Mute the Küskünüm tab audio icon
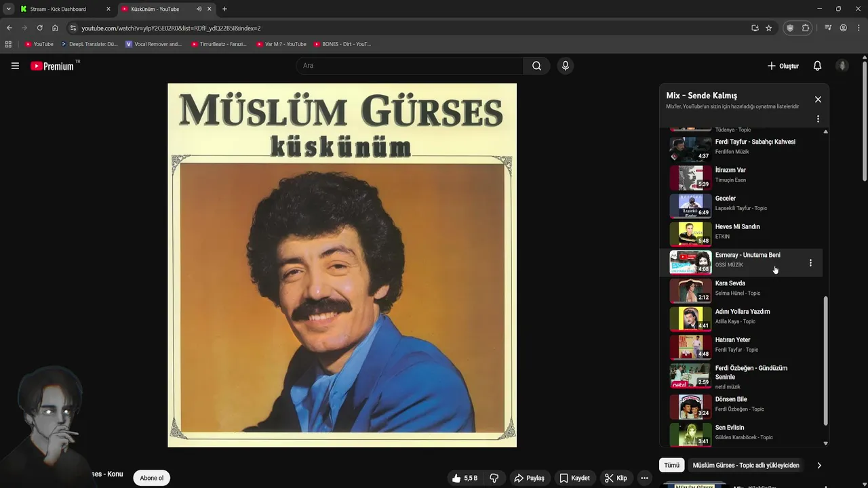 [x=199, y=9]
